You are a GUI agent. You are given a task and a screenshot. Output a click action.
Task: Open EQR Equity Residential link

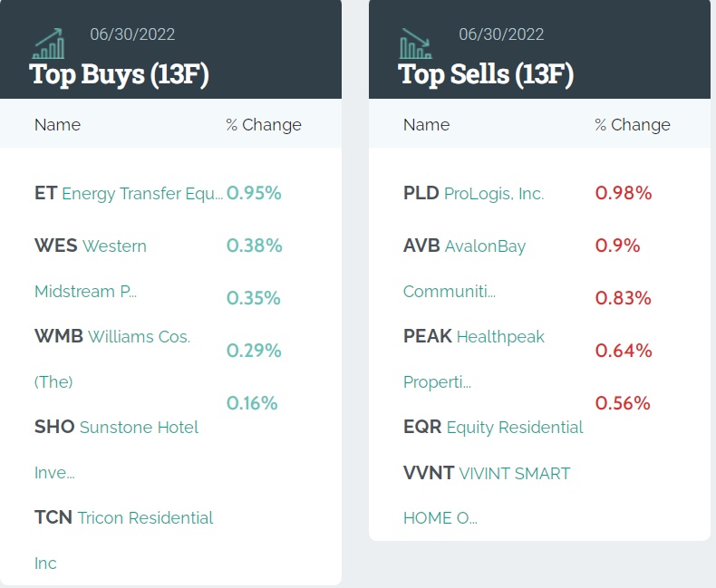point(493,428)
